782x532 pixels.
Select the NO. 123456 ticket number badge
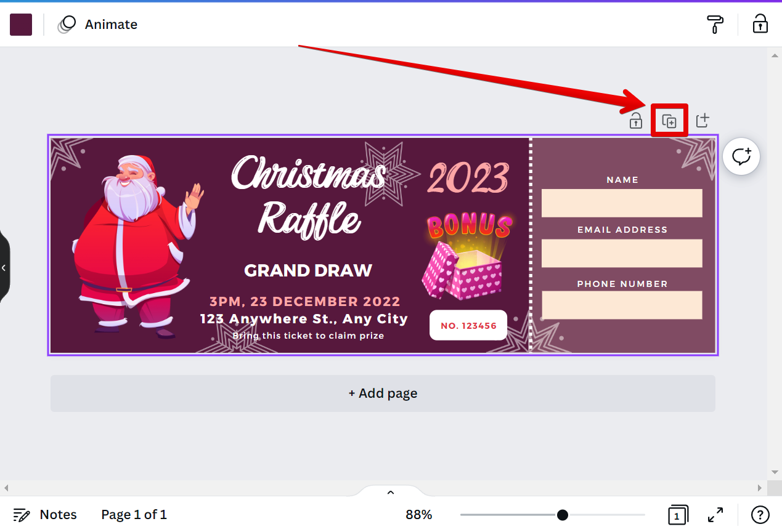tap(468, 325)
